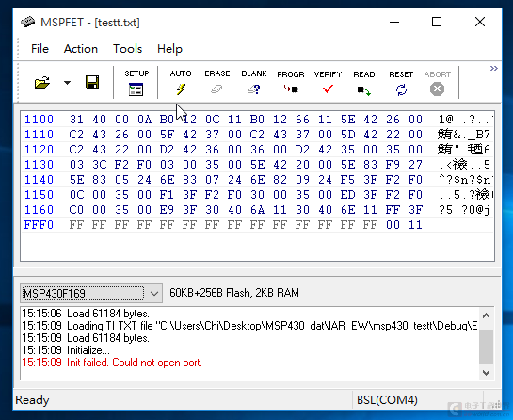The width and height of the screenshot is (513, 420).
Task: Open the File menu
Action: point(40,49)
